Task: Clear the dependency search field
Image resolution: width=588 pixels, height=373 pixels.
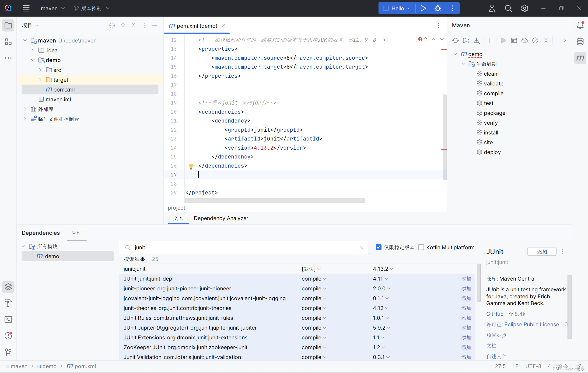Action: (x=362, y=247)
